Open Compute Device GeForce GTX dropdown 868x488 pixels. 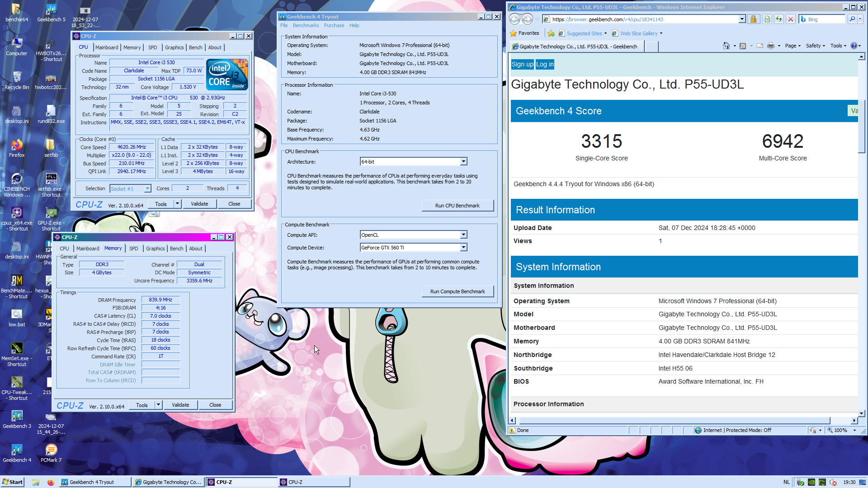tap(463, 248)
